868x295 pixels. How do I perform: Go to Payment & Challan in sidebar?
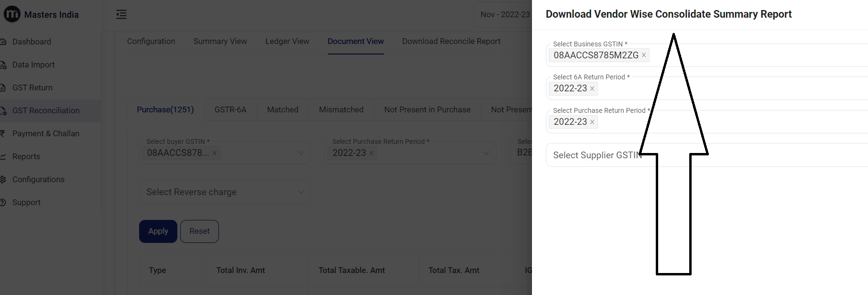[x=46, y=133]
